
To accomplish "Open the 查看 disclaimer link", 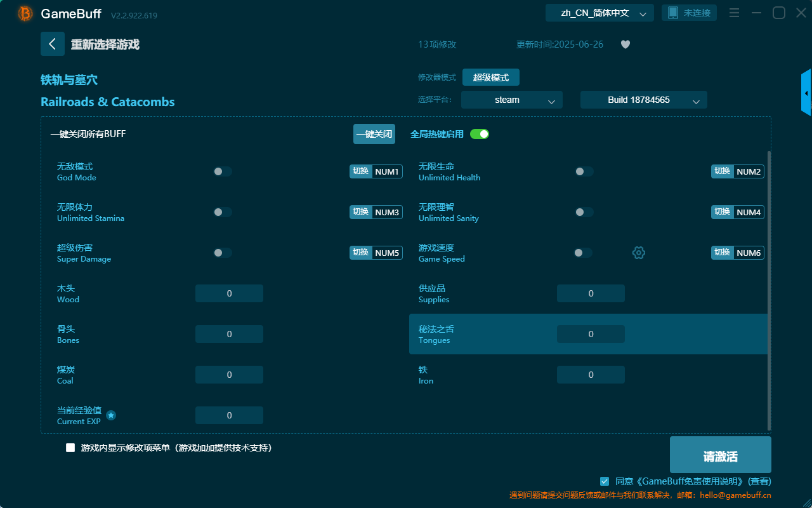I will pyautogui.click(x=759, y=481).
